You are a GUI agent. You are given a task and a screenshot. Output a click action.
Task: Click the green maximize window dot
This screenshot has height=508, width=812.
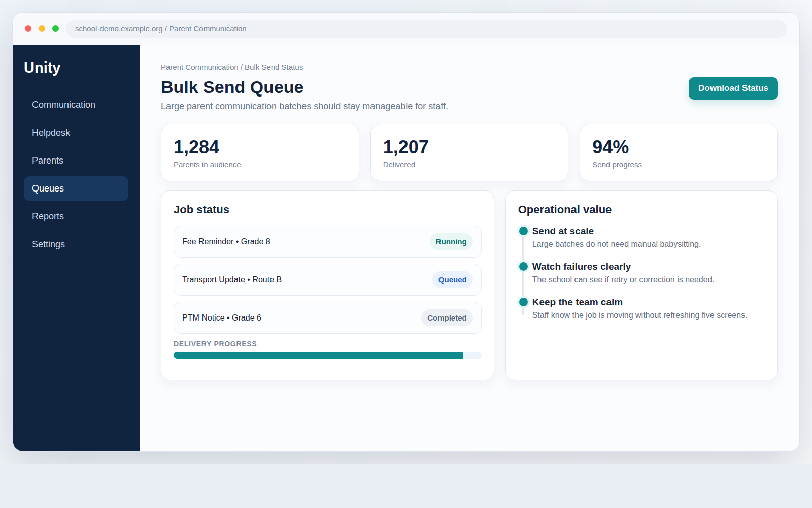(x=56, y=29)
